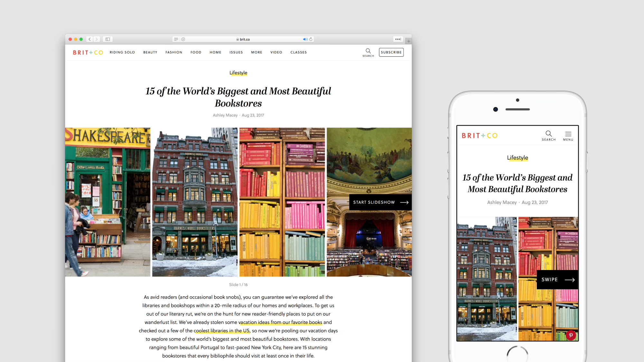Click the red Pinterest pin icon
The width and height of the screenshot is (644, 362).
(x=571, y=335)
